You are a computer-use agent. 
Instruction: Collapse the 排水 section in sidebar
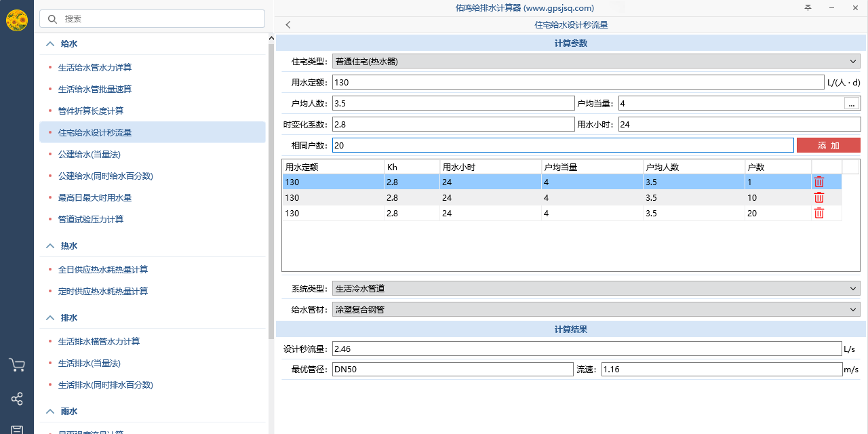50,317
